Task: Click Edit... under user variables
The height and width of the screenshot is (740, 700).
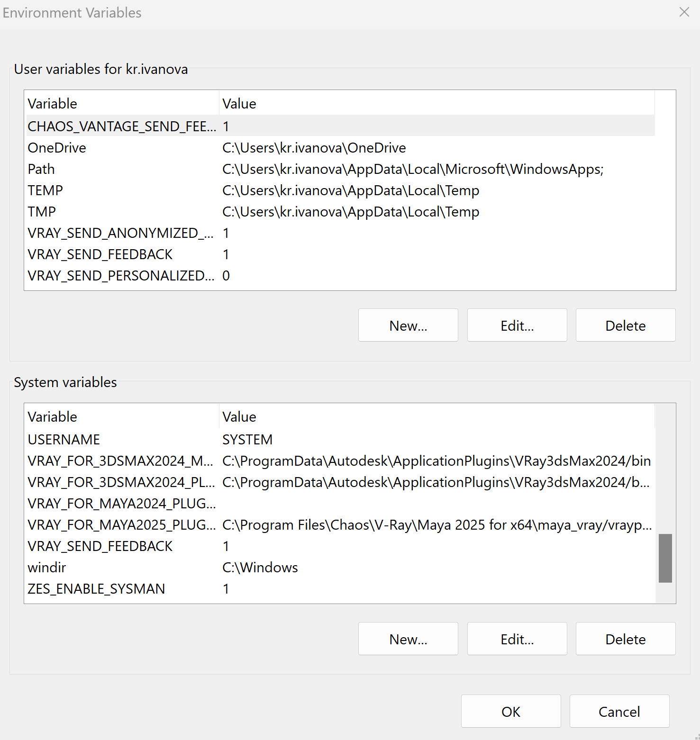Action: coord(517,325)
